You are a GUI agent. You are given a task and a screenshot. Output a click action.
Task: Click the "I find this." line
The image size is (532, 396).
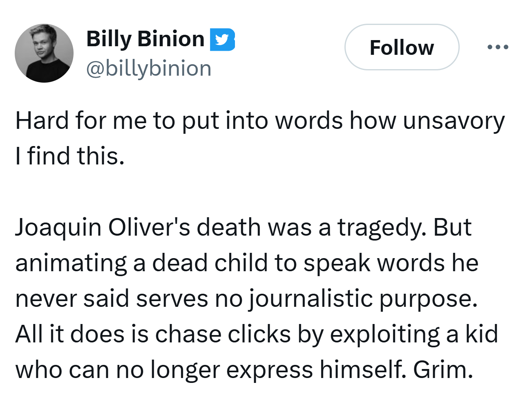(70, 156)
